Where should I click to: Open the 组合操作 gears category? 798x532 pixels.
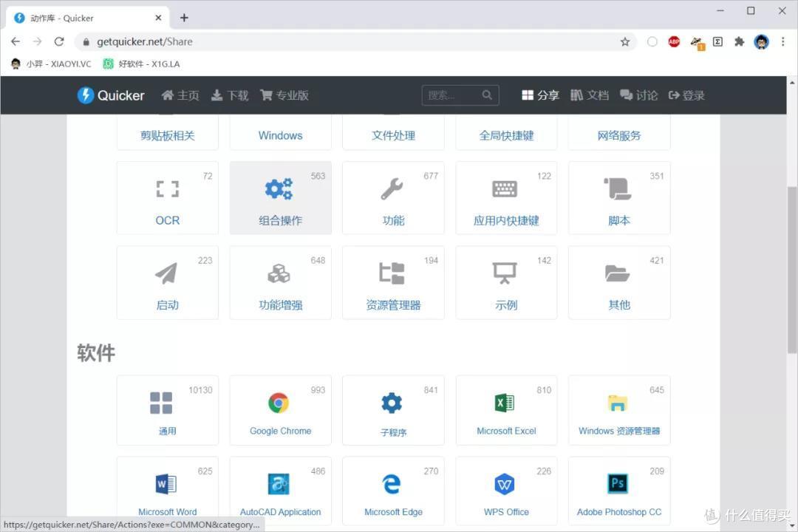pos(281,198)
